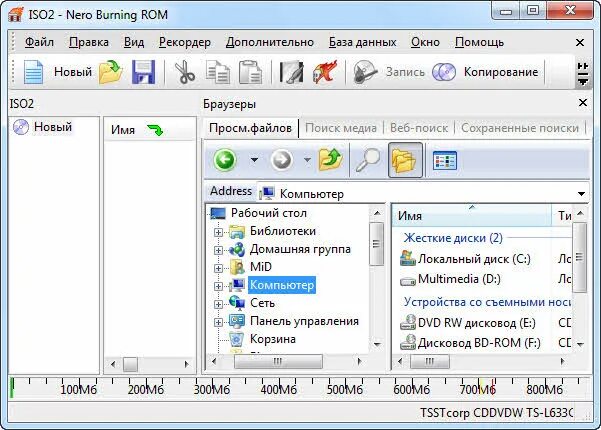
Task: Open the Address combo box dropdown
Action: click(581, 194)
